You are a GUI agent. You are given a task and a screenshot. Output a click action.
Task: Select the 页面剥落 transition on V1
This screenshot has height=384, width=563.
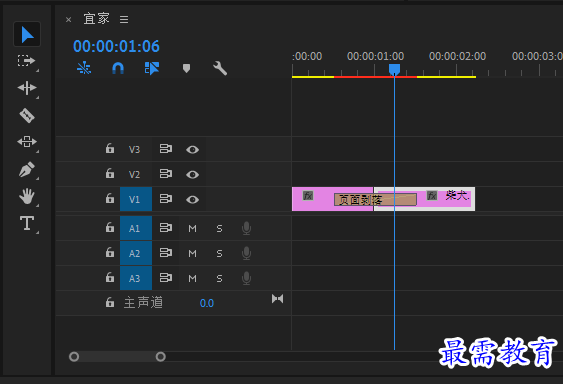pyautogui.click(x=375, y=200)
